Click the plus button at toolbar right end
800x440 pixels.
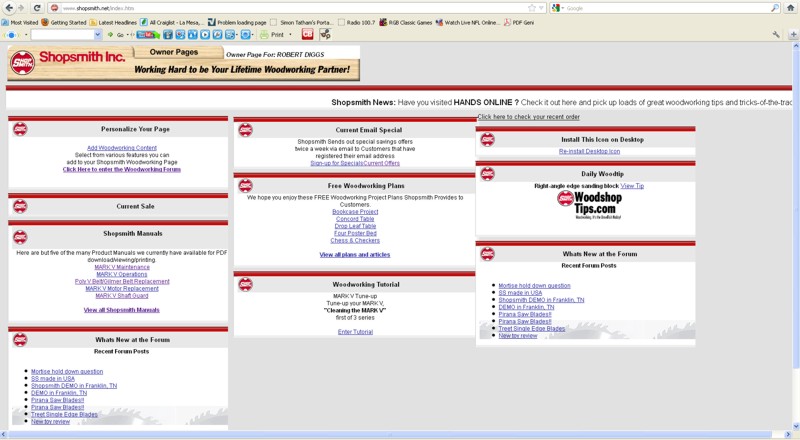pyautogui.click(x=793, y=34)
